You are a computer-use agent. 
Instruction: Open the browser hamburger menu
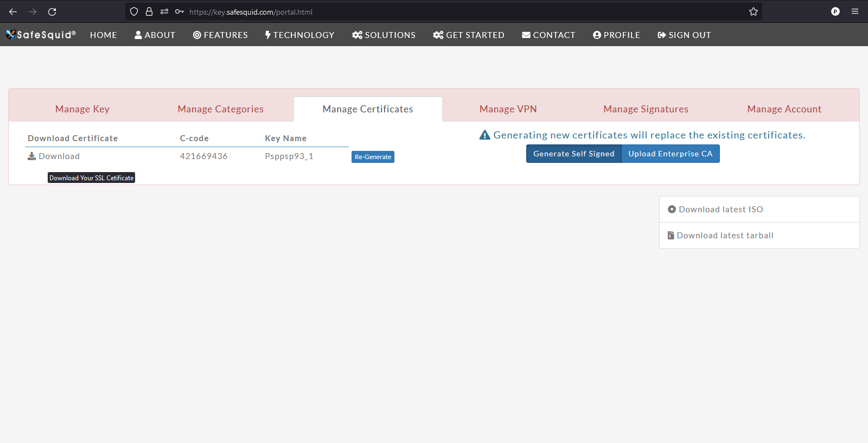[x=855, y=11]
